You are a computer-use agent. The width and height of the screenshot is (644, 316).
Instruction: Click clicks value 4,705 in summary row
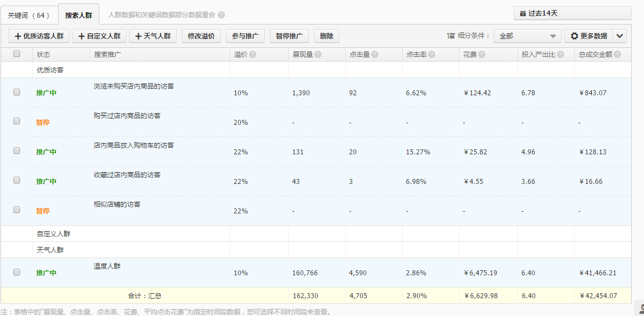pyautogui.click(x=358, y=295)
